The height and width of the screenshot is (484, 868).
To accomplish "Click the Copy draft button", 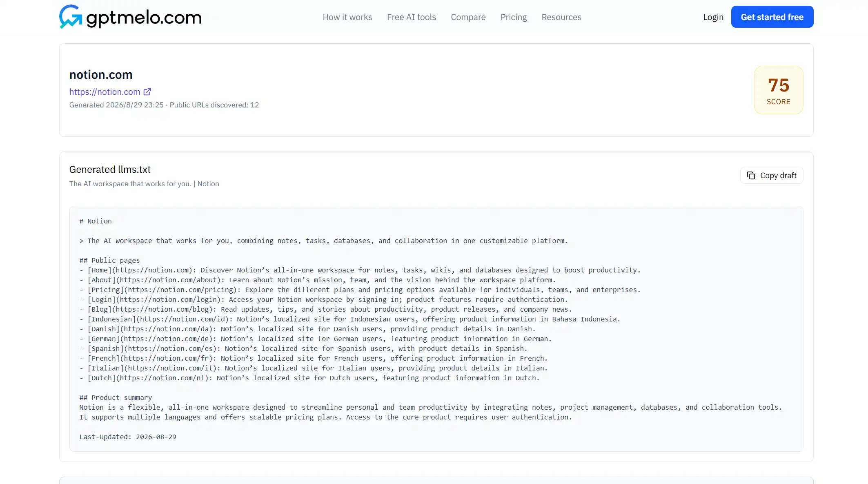I will pos(772,175).
